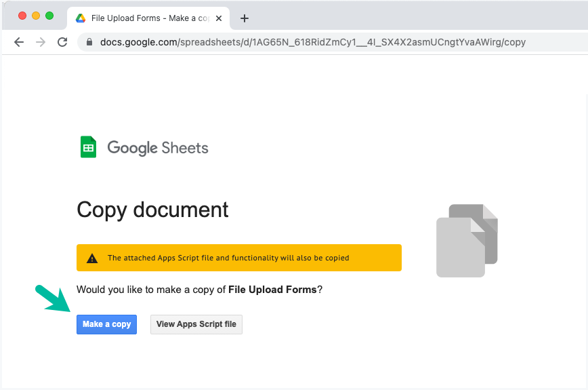Click the padlock site info icon
588x390 pixels.
tap(89, 42)
